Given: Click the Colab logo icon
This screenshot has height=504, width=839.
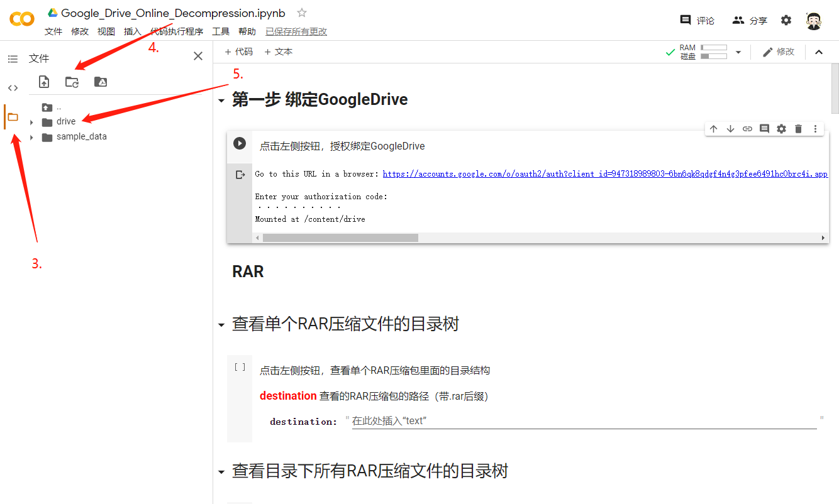Looking at the screenshot, I should click(22, 19).
